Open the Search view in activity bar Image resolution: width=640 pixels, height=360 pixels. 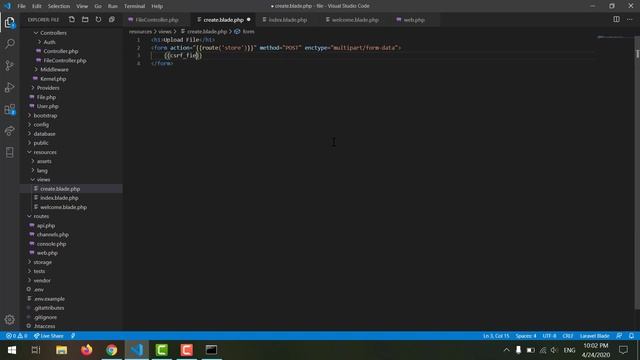tap(10, 44)
